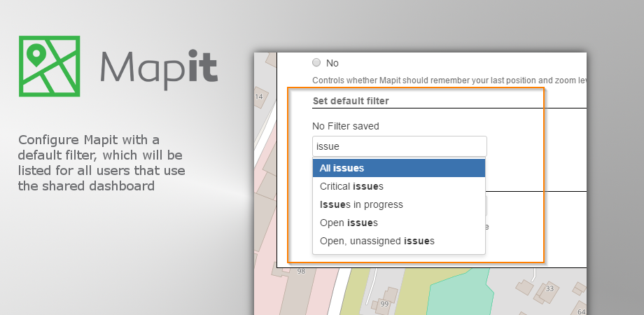Click the green Mapit map pin logo
The image size is (644, 315).
49,66
